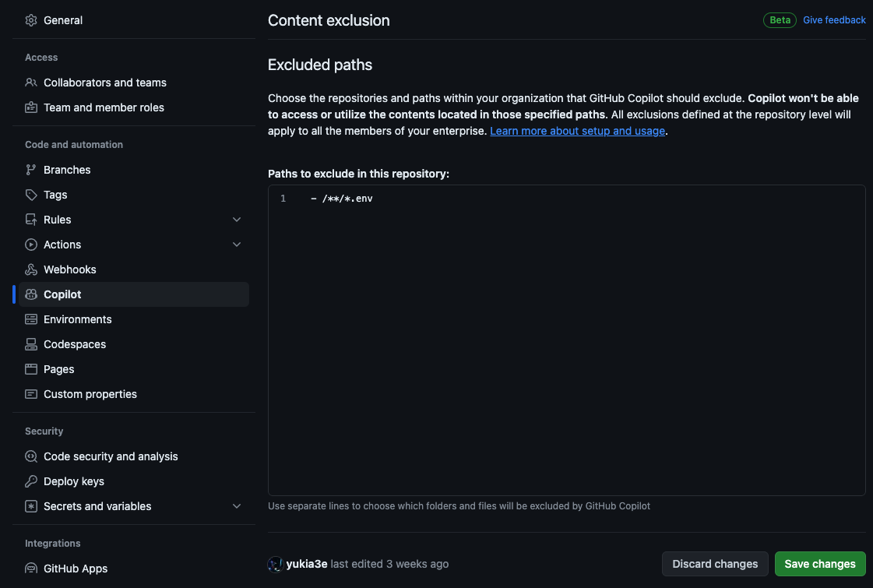
Task: Expand the Rules section
Action: click(x=236, y=220)
